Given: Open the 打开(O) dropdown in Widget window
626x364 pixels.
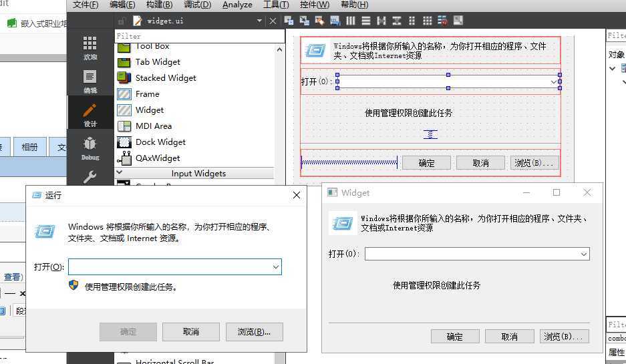Looking at the screenshot, I should (x=584, y=254).
